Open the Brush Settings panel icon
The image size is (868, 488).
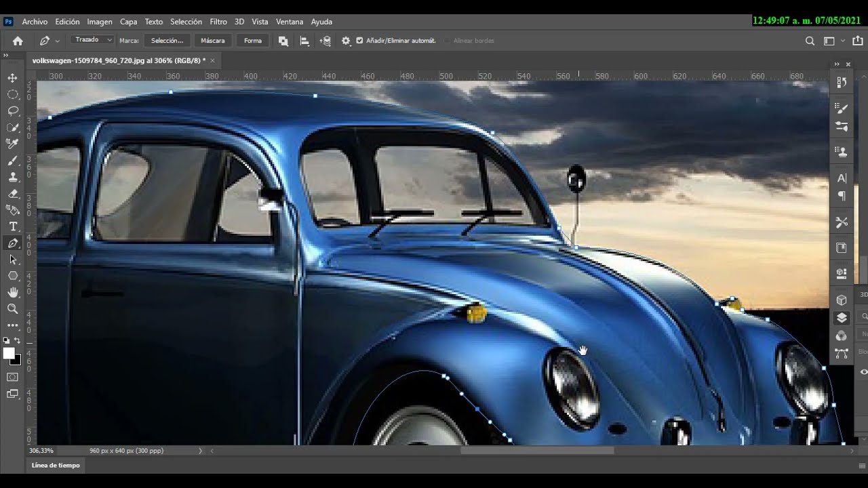(x=842, y=108)
